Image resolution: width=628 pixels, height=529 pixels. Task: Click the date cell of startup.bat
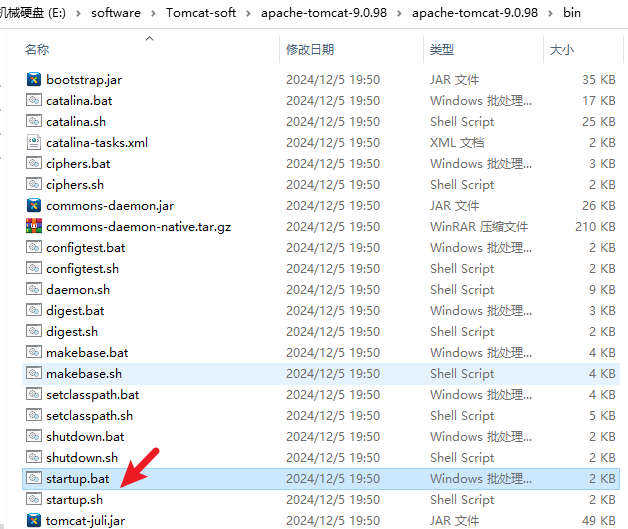tap(333, 479)
